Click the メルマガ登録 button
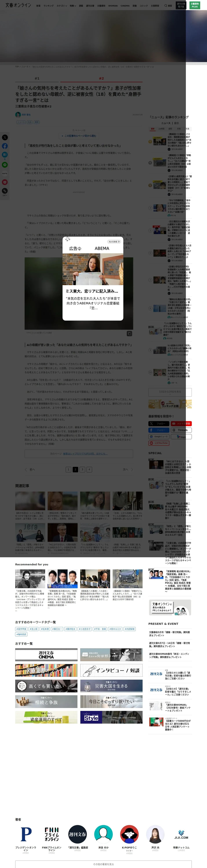This screenshot has height=868, width=207. [x=181, y=424]
